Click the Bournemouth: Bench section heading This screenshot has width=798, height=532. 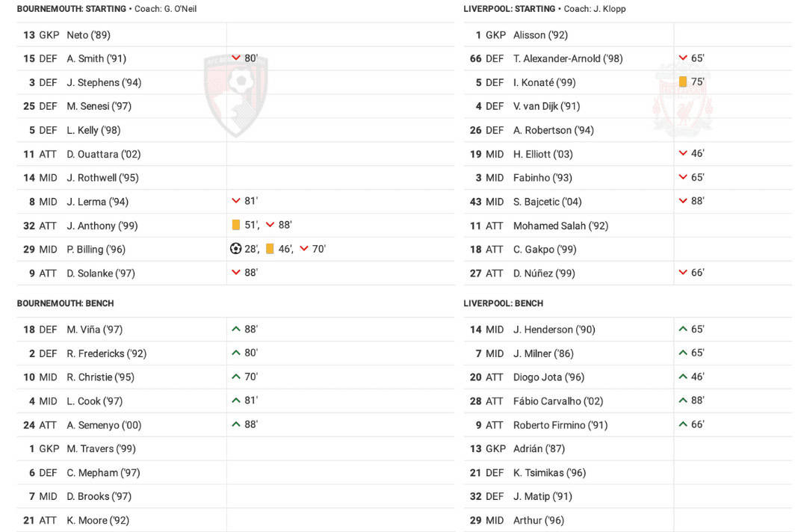click(x=66, y=303)
